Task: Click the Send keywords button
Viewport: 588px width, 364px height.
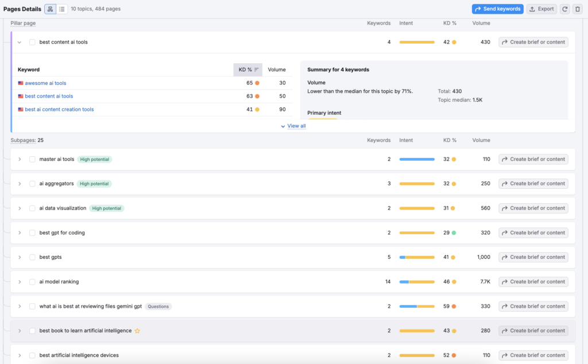Action: pyautogui.click(x=498, y=9)
